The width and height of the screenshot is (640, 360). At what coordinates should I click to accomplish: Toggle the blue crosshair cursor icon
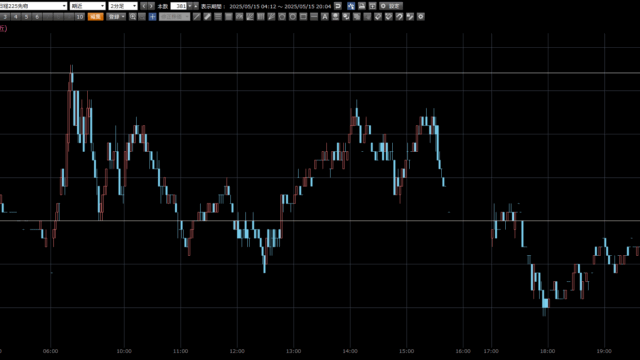(x=152, y=17)
